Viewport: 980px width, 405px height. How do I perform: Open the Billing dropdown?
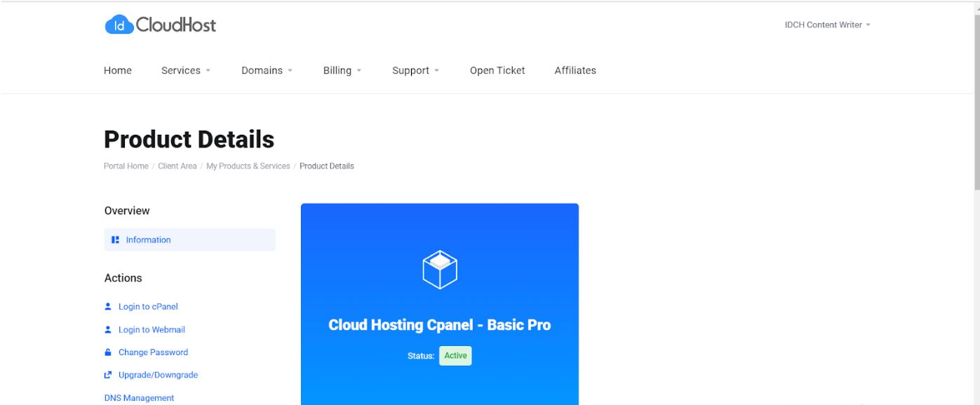click(x=337, y=70)
